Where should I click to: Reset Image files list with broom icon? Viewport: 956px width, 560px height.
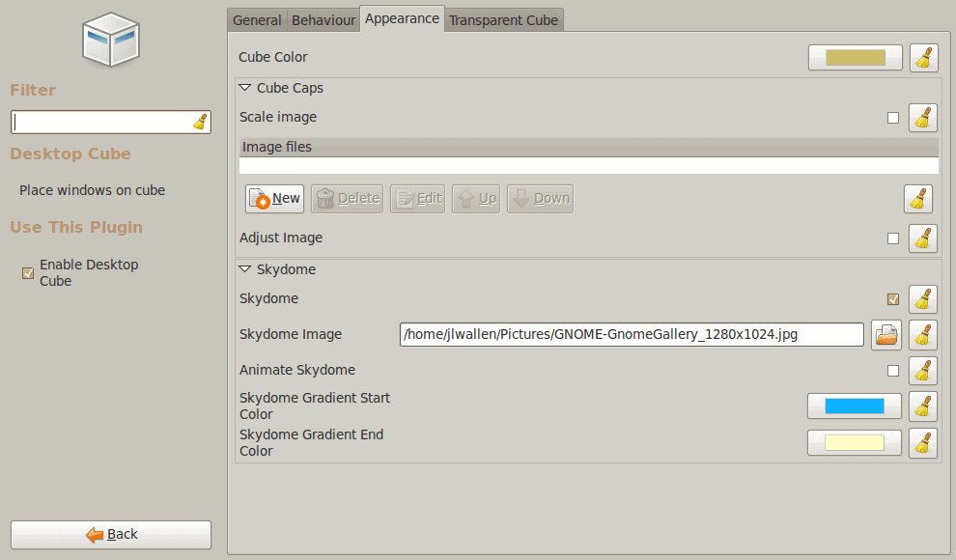coord(917,199)
